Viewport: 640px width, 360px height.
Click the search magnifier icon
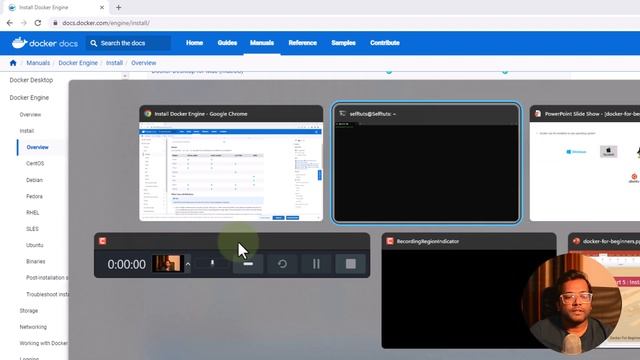click(94, 43)
